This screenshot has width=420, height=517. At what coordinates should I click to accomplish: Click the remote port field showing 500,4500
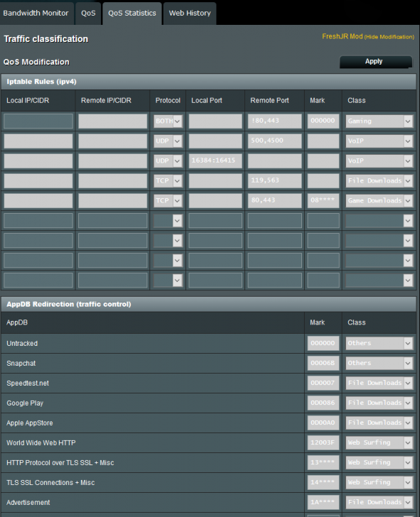click(x=274, y=141)
